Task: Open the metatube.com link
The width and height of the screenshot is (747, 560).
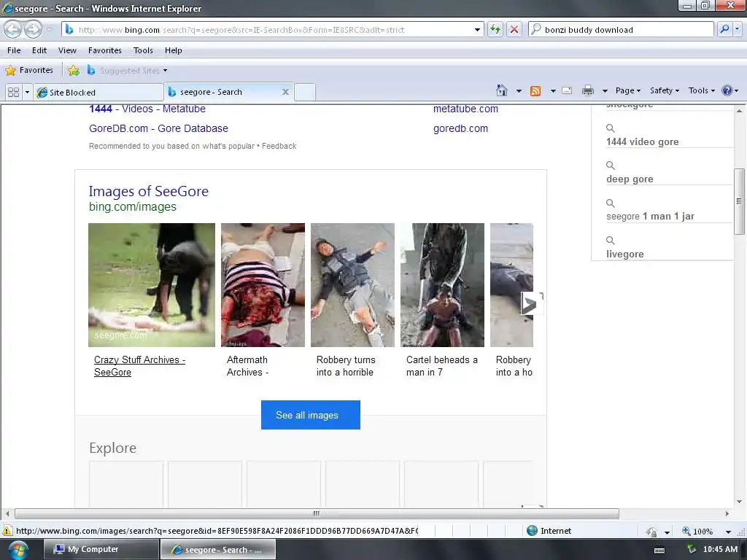Action: coord(465,109)
